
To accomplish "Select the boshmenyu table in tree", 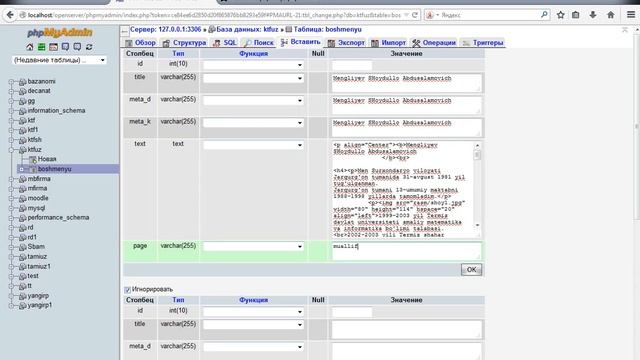I will tap(55, 169).
